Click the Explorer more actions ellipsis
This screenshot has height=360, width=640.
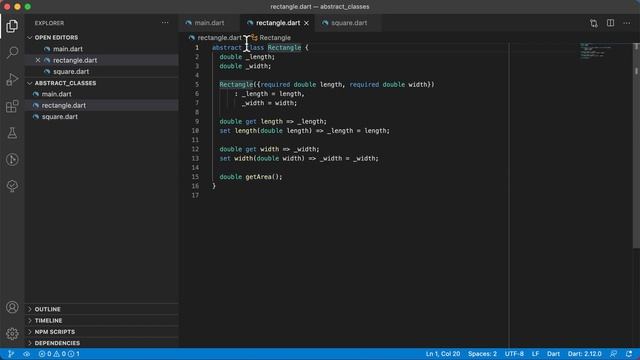tap(165, 23)
